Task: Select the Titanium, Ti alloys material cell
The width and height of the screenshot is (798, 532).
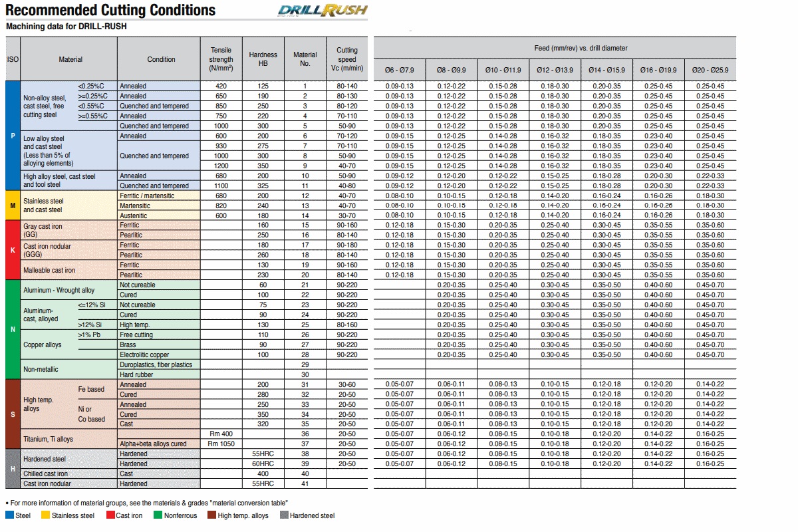Action: pyautogui.click(x=49, y=439)
